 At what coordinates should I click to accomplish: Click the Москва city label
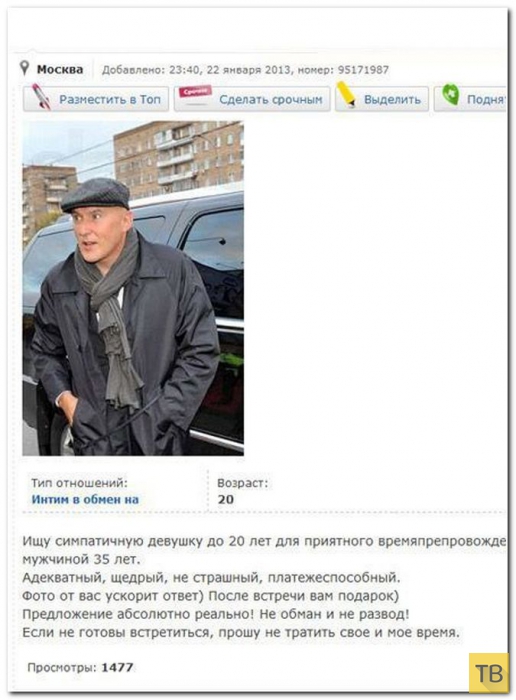point(60,70)
